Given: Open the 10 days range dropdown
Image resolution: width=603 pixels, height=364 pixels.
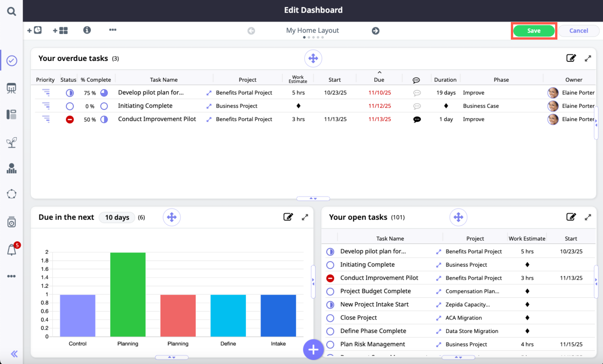Looking at the screenshot, I should point(117,217).
